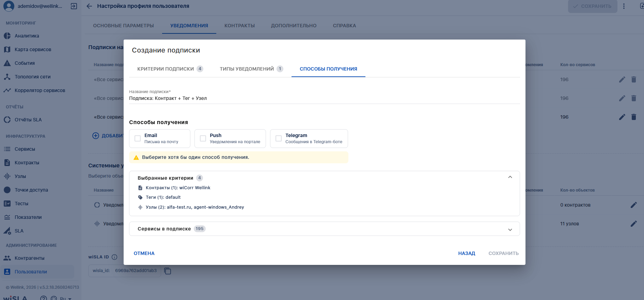Expand the Сервисы в подписке panel
Image resolution: width=644 pixels, height=300 pixels.
(510, 229)
